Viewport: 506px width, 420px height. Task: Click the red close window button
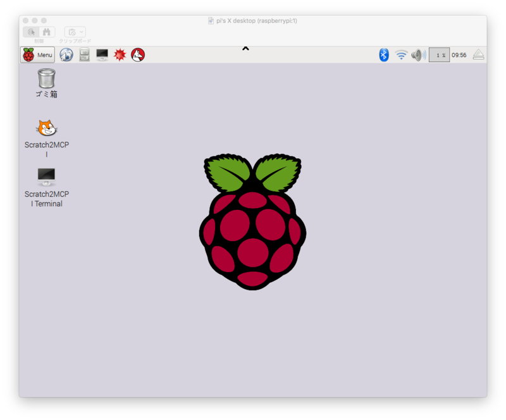point(25,21)
